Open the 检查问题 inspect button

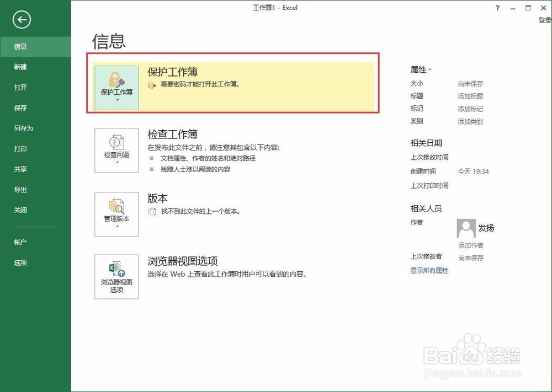tap(116, 150)
